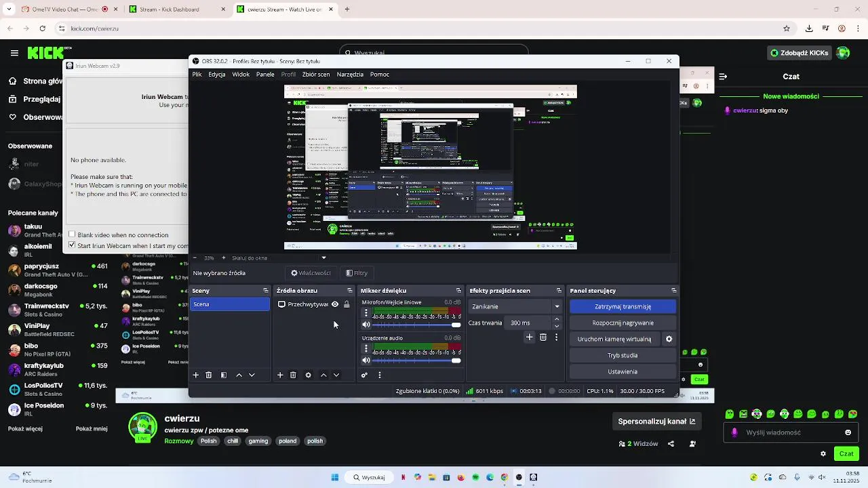868x488 pixels.
Task: Share the stream via share icon
Action: [x=671, y=444]
